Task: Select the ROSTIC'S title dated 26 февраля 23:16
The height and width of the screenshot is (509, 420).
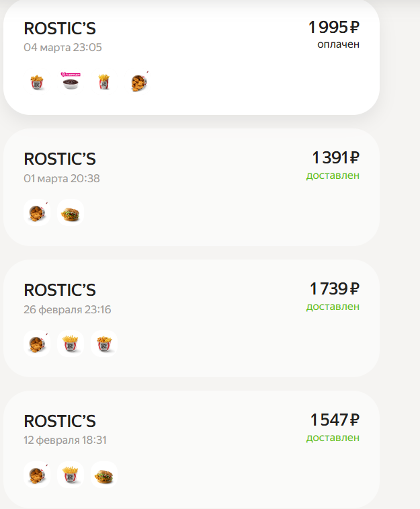Action: click(60, 290)
